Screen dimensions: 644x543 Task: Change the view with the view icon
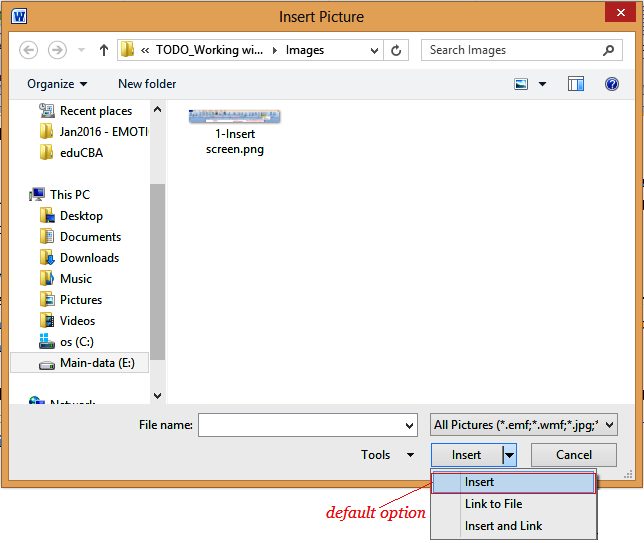[521, 84]
